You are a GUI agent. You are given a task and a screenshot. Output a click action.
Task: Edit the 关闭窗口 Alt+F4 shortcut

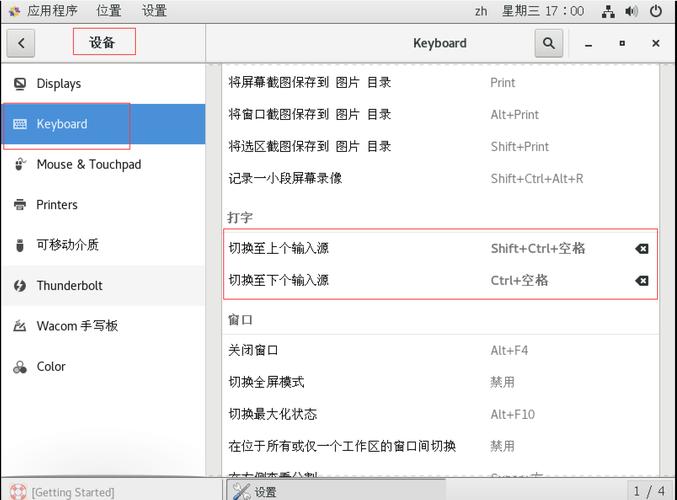pos(440,350)
